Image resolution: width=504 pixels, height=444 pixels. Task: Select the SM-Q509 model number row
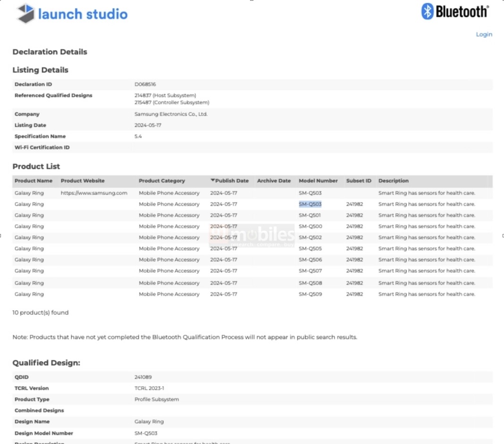(310, 294)
